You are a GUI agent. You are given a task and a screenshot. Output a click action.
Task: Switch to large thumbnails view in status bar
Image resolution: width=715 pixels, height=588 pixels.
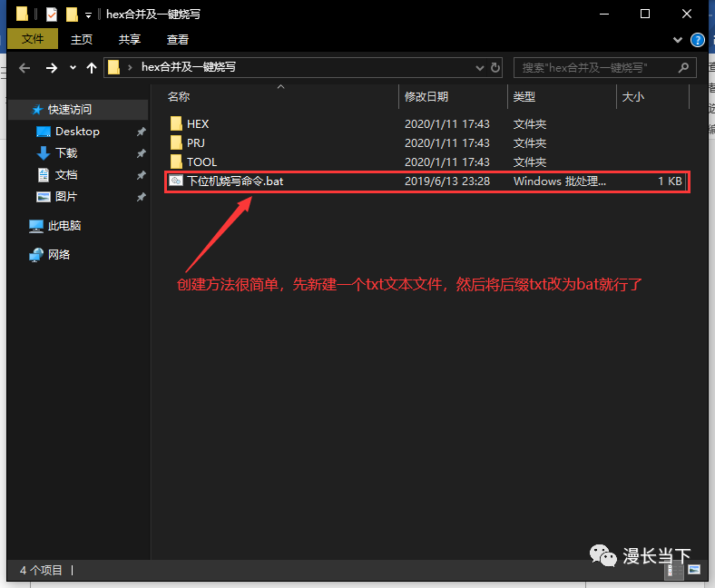[x=694, y=570]
